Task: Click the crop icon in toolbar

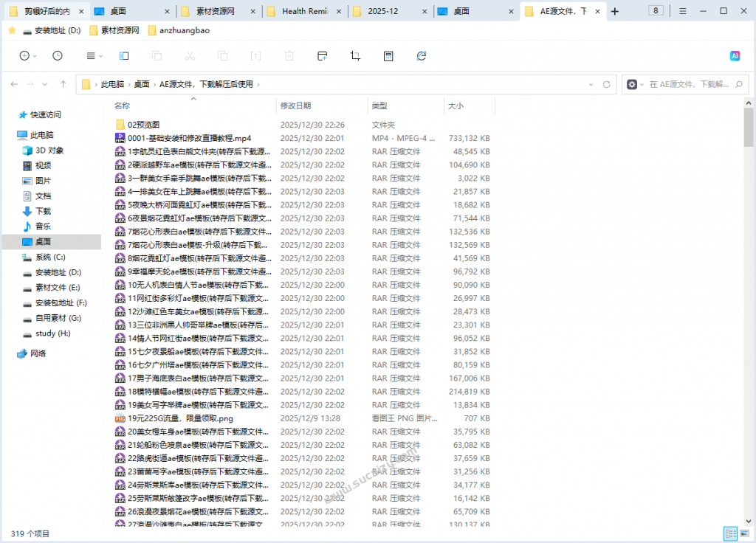Action: 355,56
